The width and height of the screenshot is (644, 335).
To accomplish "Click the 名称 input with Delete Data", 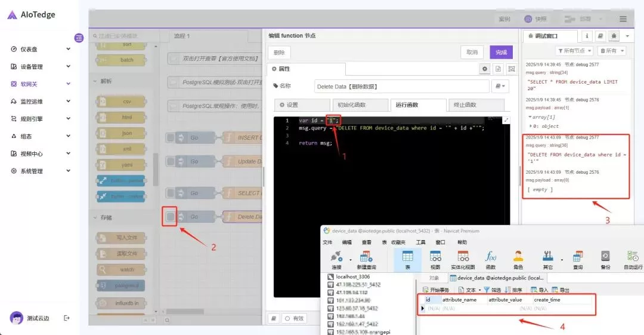I will tap(401, 87).
